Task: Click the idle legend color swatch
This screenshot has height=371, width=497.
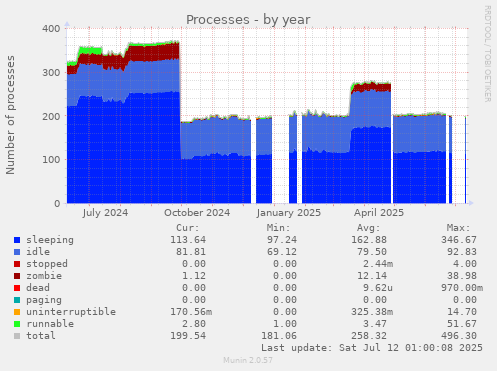Action: [x=17, y=252]
